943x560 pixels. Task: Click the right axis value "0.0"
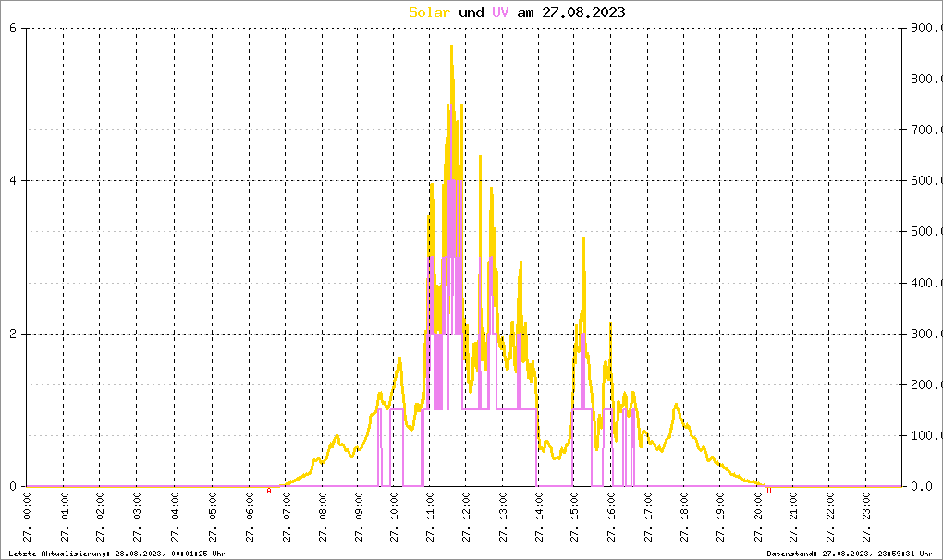[x=922, y=486]
